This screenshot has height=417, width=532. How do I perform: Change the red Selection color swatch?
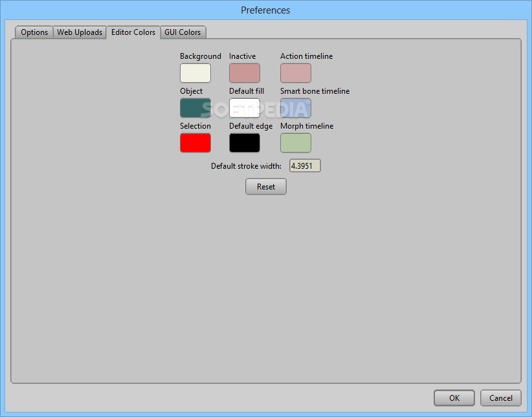pos(195,143)
